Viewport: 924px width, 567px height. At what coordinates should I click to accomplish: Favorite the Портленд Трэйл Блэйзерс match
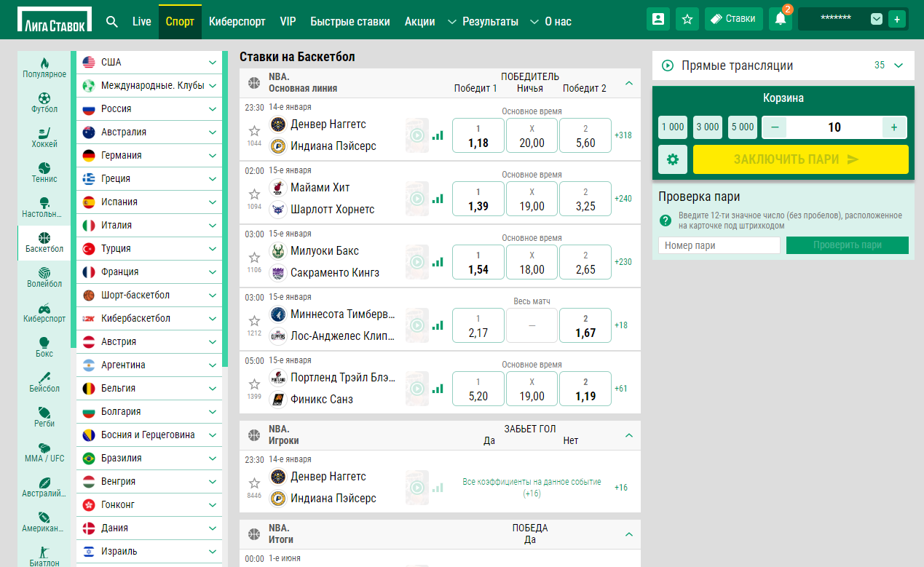coord(254,384)
